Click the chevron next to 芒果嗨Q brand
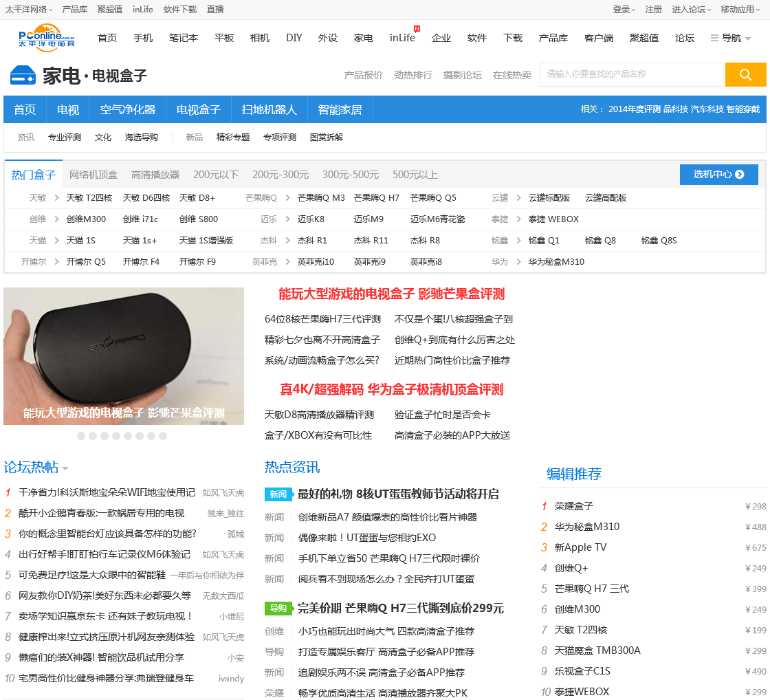 [x=287, y=197]
